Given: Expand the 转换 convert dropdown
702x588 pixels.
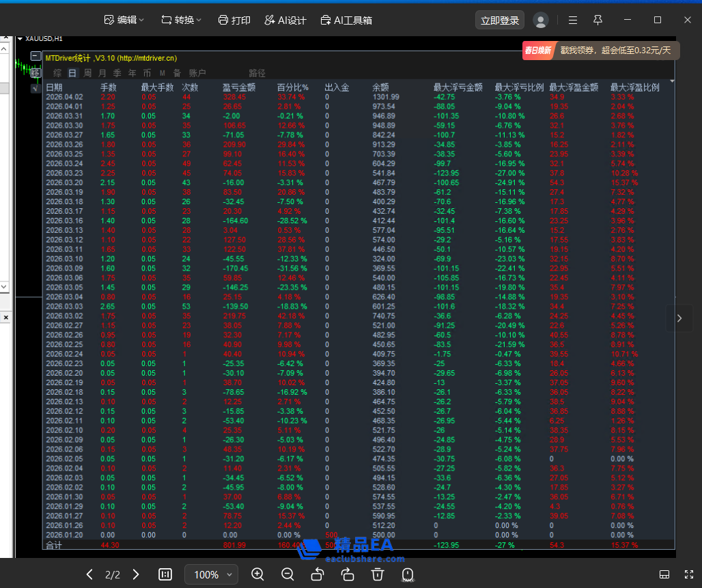Looking at the screenshot, I should (181, 20).
